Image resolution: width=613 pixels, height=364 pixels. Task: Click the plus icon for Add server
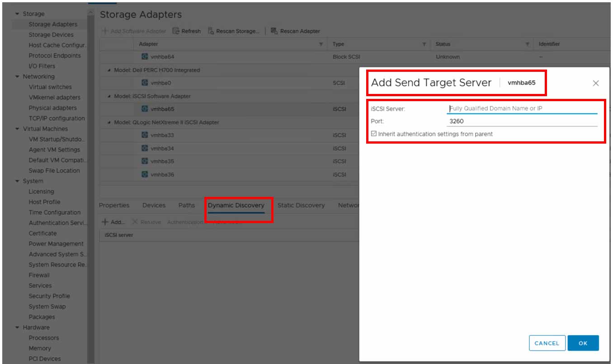click(x=105, y=222)
